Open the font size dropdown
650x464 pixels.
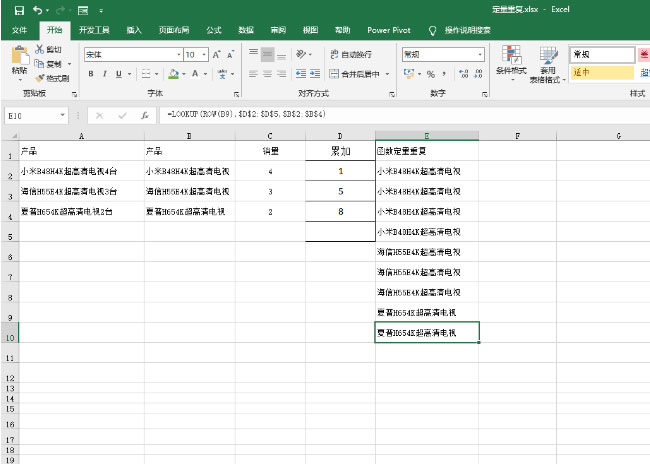click(x=204, y=54)
